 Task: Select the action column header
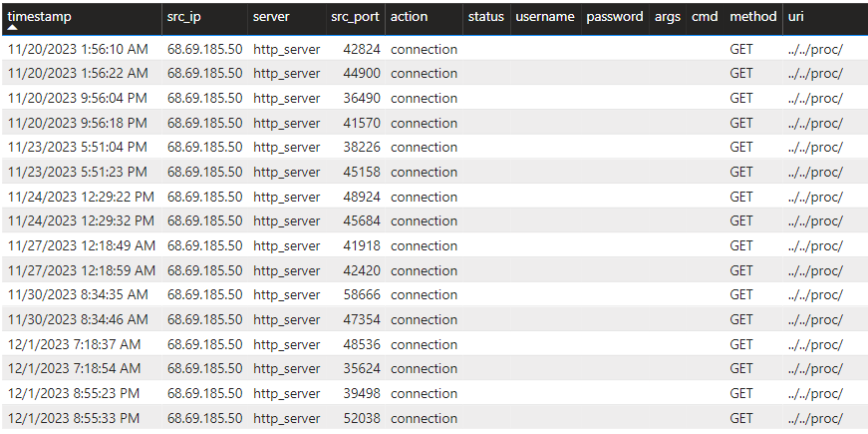tap(409, 17)
